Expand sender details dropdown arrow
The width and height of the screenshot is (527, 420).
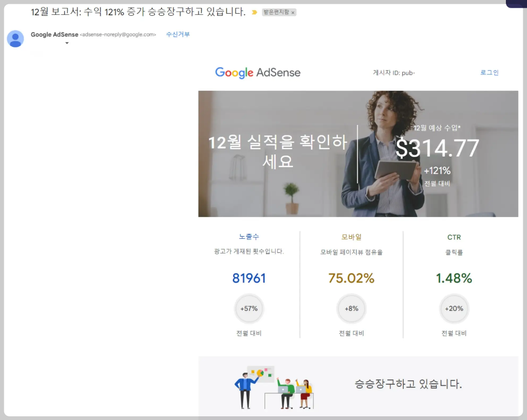tap(67, 43)
